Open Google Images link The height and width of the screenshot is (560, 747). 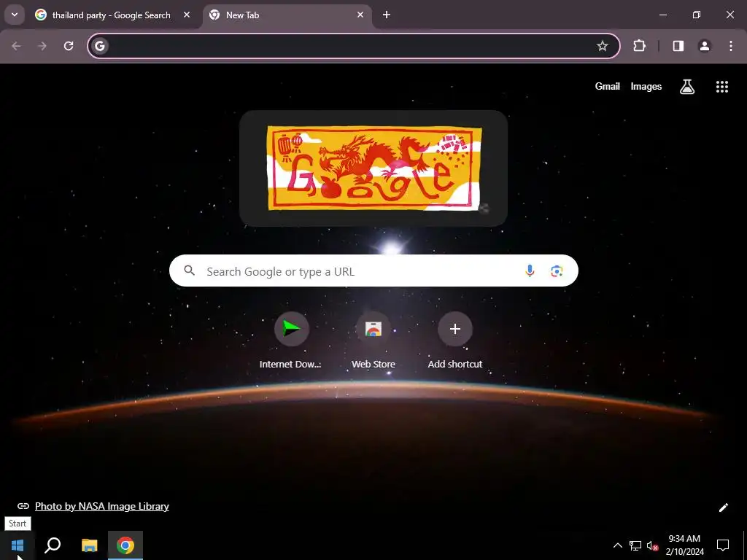click(646, 86)
